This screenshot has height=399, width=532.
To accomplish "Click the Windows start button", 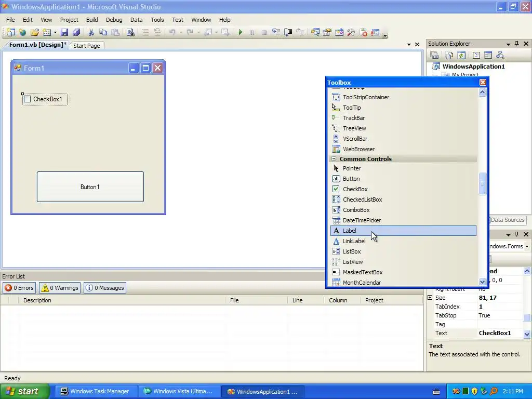I will click(25, 392).
